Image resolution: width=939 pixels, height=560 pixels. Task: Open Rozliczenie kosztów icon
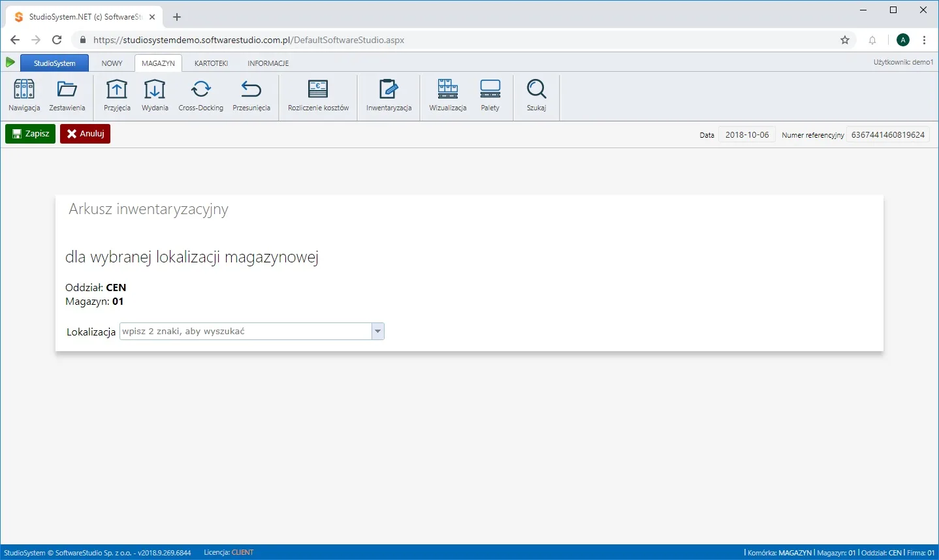(x=318, y=96)
